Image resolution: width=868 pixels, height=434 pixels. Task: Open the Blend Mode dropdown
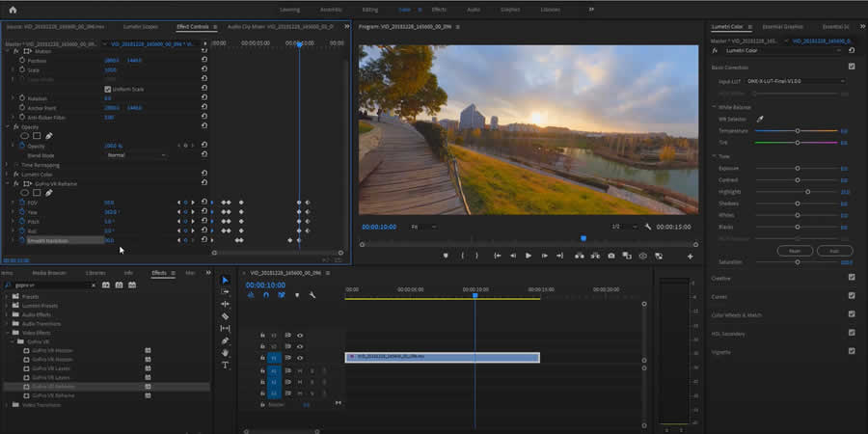135,154
